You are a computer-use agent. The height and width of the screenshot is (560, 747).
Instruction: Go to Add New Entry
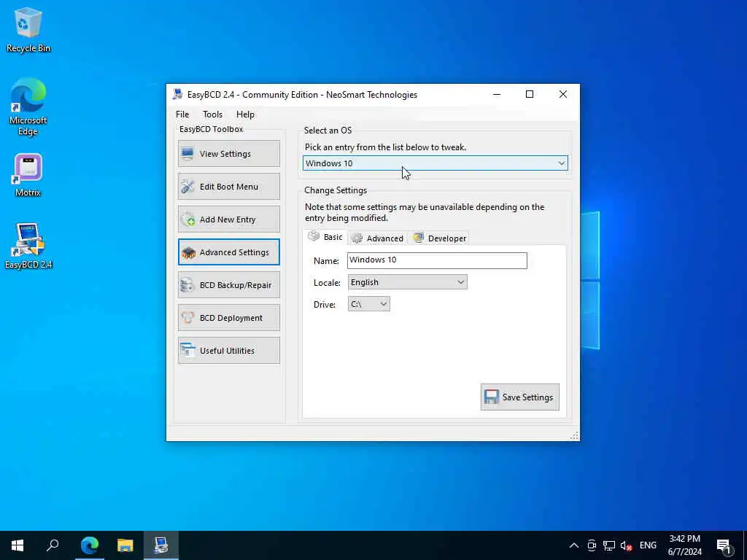pyautogui.click(x=228, y=219)
